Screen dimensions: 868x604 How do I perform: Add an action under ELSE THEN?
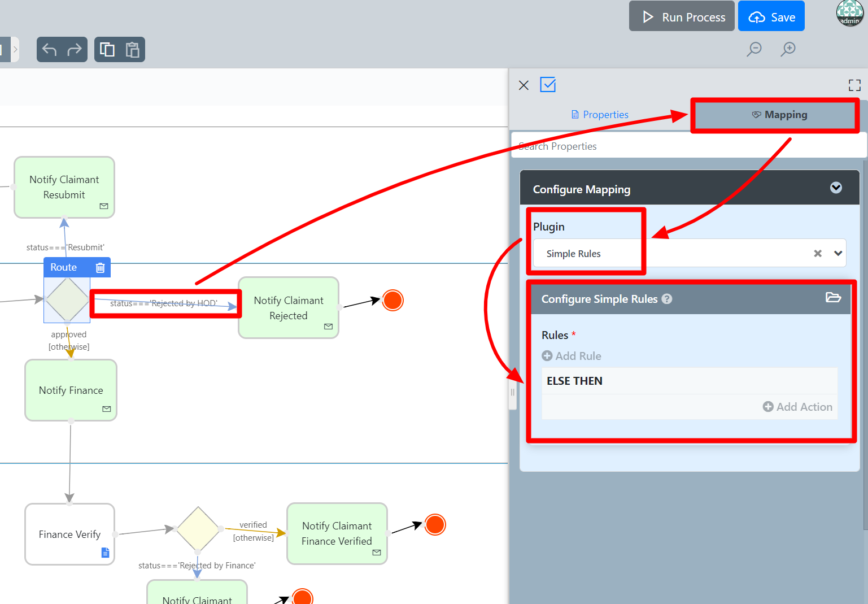[x=797, y=407]
